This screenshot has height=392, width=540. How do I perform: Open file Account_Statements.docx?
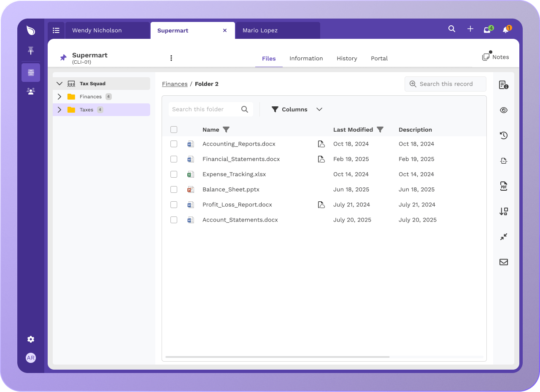[x=240, y=220]
